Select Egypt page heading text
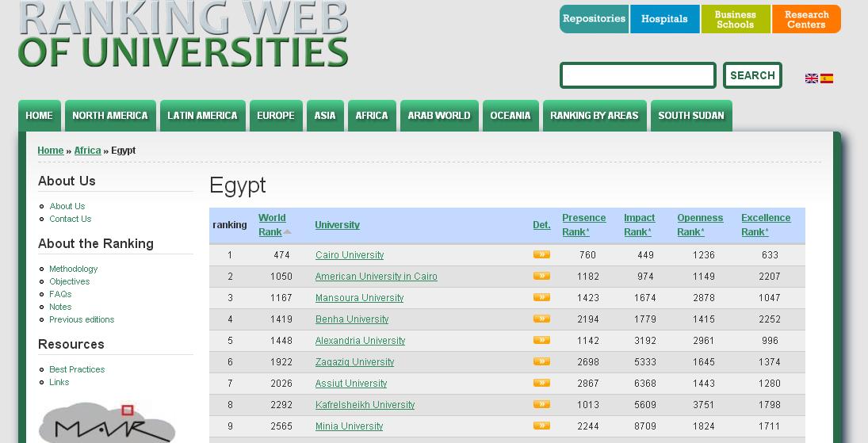868x443 pixels. tap(238, 185)
